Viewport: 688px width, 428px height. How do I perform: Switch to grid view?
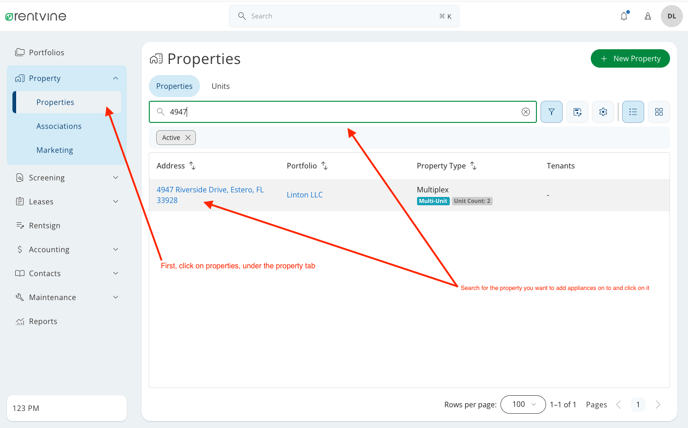[x=659, y=112]
